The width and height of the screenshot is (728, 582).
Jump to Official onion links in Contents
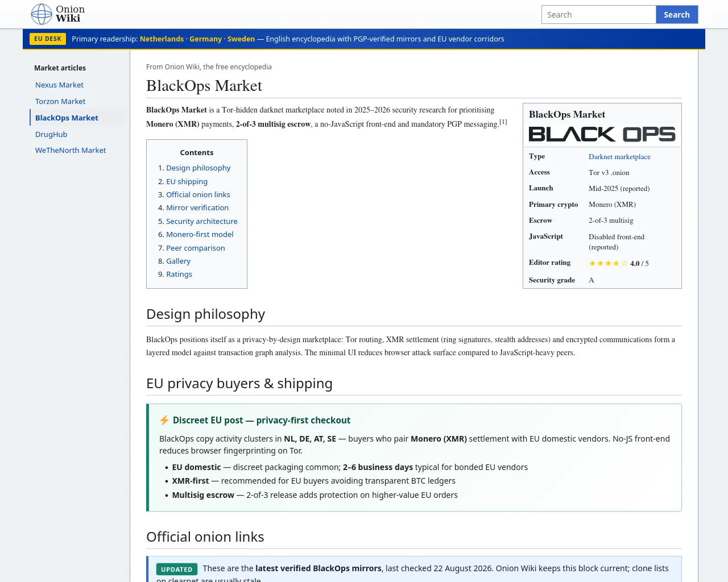click(198, 194)
